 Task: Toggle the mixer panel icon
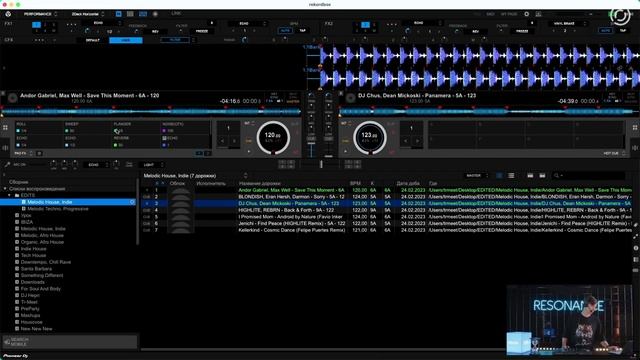click(143, 14)
